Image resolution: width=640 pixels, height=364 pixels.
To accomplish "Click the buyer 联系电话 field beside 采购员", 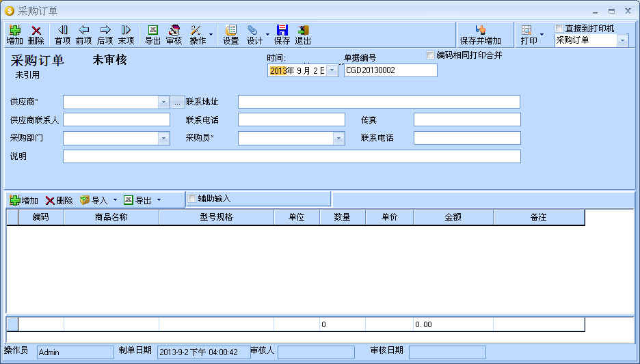I will [x=467, y=138].
